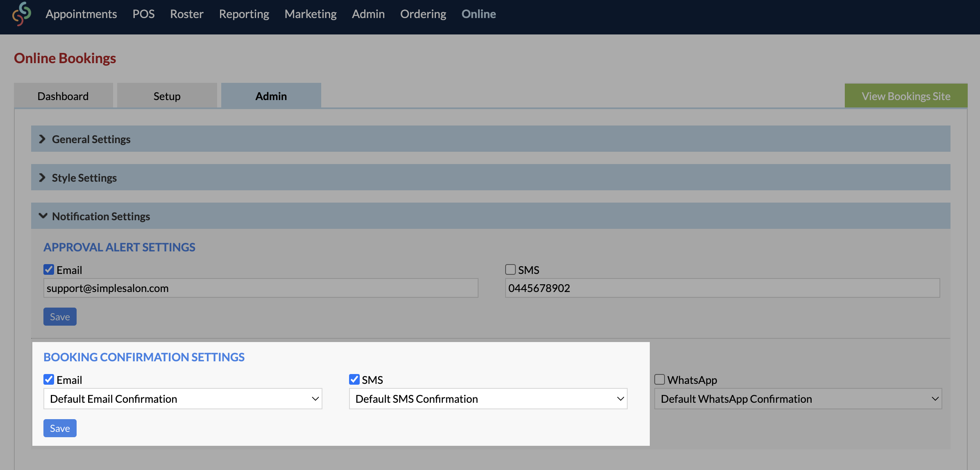Open the Marketing menu
Viewport: 980px width, 470px height.
tap(310, 14)
